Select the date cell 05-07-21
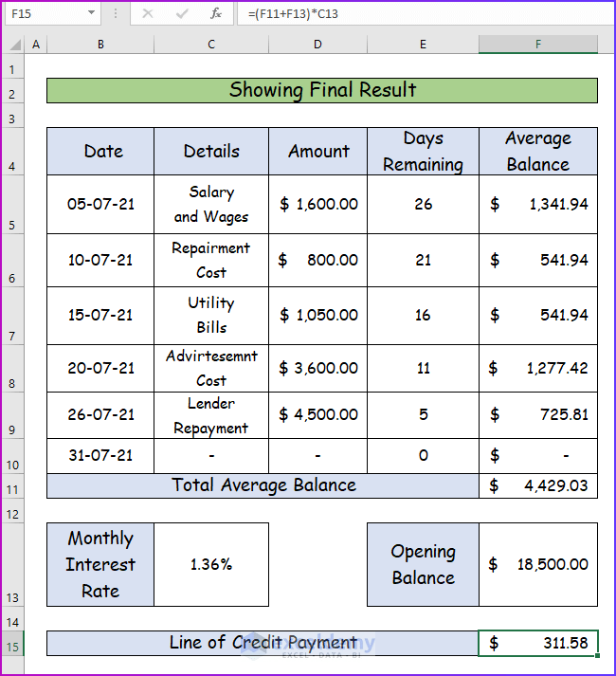This screenshot has width=616, height=676. pyautogui.click(x=100, y=205)
